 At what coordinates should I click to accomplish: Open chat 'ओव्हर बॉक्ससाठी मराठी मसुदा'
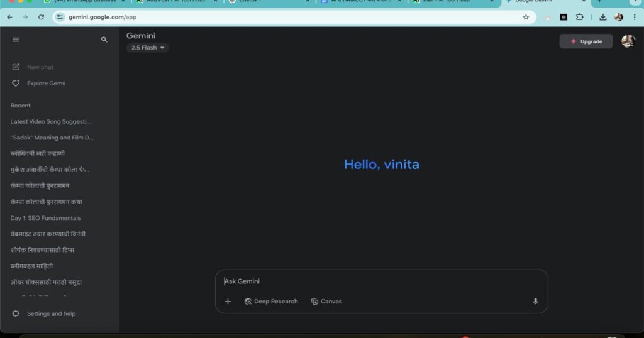[47, 282]
